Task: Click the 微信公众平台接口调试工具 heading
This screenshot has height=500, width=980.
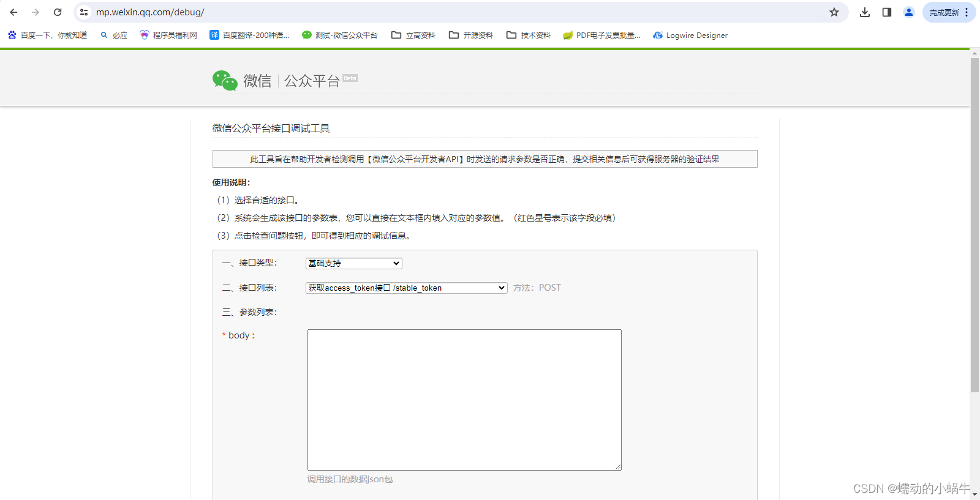Action: 271,128
